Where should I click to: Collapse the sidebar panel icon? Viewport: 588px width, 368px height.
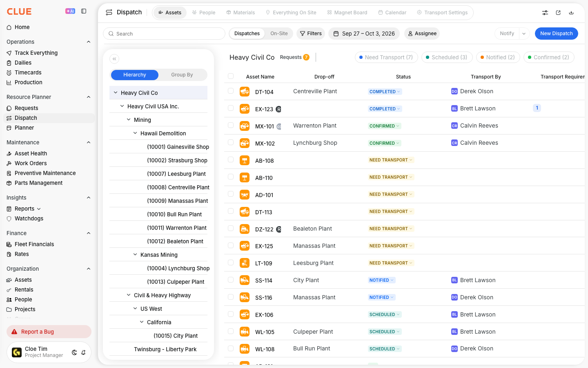coord(84,11)
